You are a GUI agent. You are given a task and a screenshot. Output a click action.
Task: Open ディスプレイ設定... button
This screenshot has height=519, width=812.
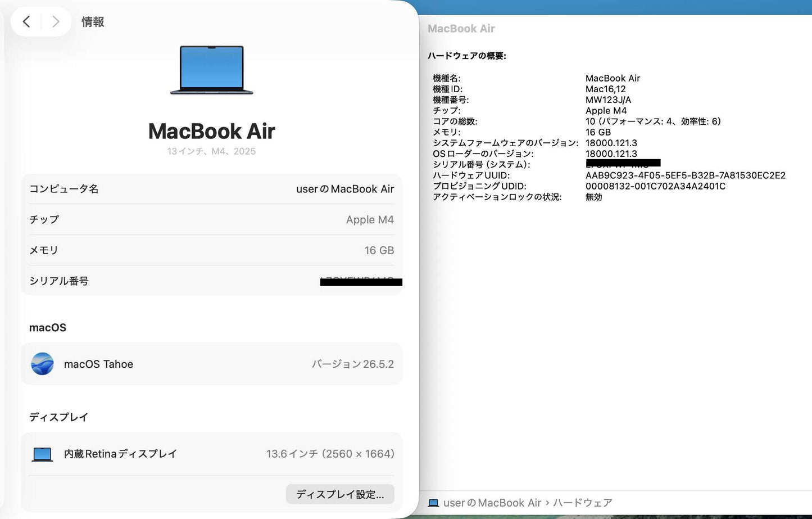340,494
